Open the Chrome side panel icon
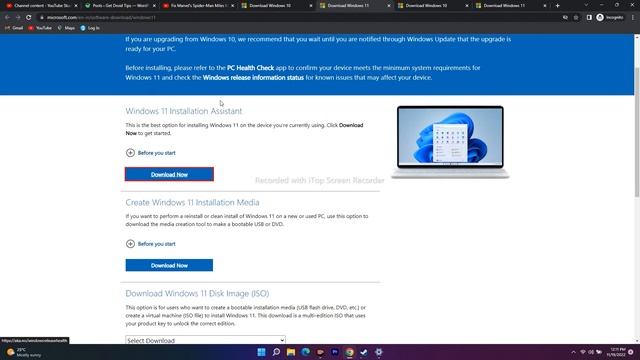Viewport: 640px width, 360px height. 589,18
